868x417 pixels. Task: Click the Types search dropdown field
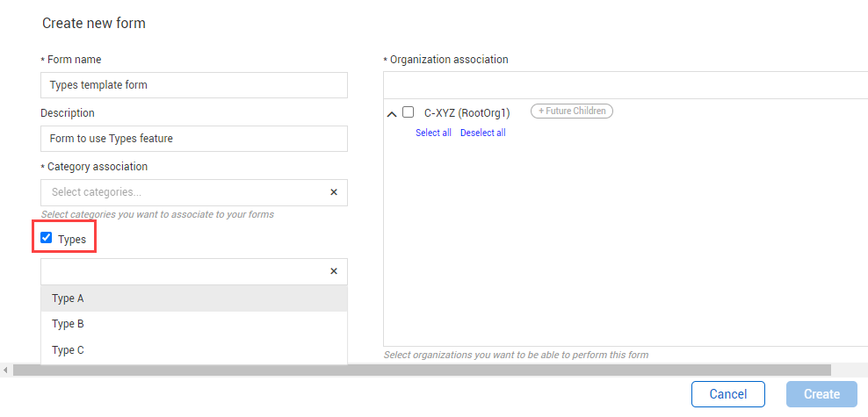pyautogui.click(x=184, y=271)
